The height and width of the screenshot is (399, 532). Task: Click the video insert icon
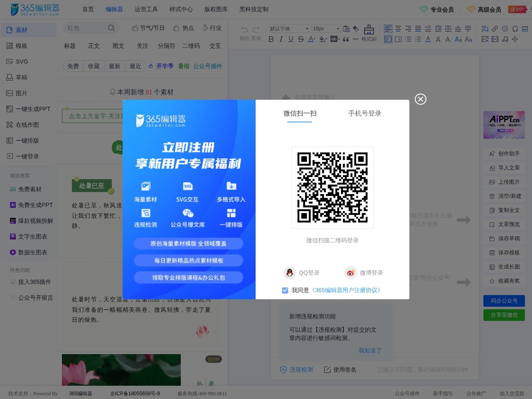coord(495,39)
